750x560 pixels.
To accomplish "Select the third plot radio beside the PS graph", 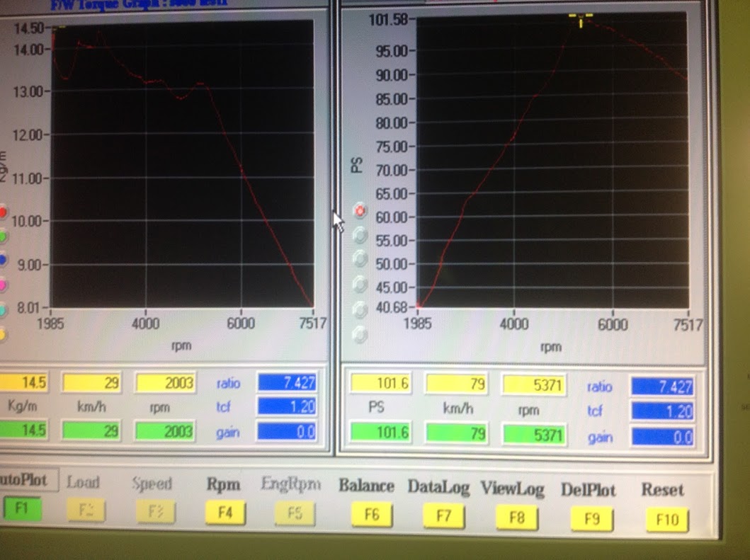I will point(360,258).
